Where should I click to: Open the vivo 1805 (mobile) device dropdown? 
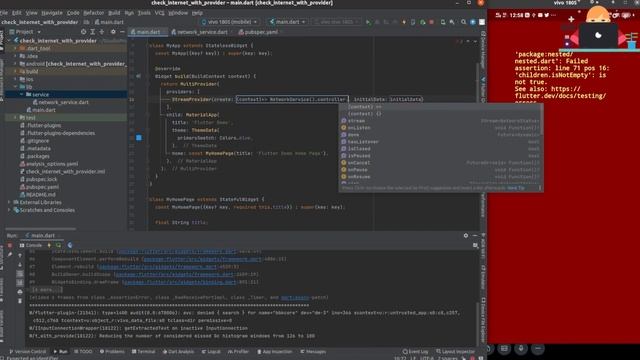point(229,22)
